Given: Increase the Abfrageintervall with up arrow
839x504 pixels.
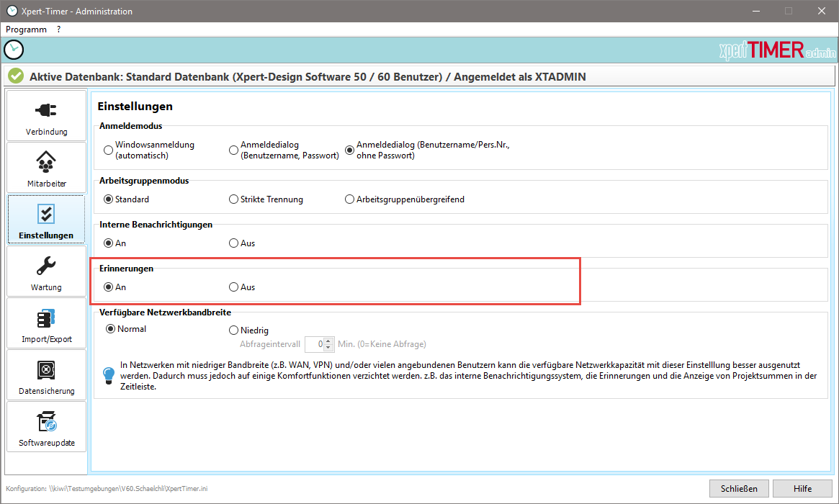Looking at the screenshot, I should 328,341.
